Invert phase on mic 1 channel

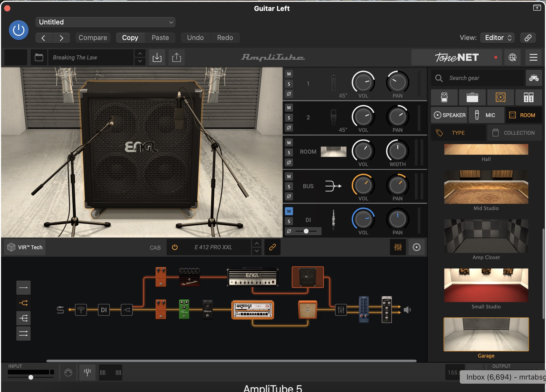(289, 94)
